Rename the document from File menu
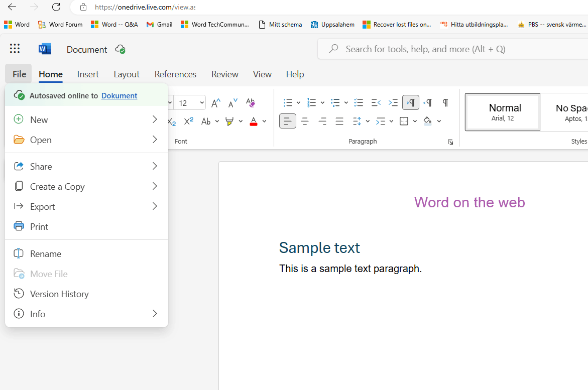Screen dimensions: 588x390 (x=86, y=254)
